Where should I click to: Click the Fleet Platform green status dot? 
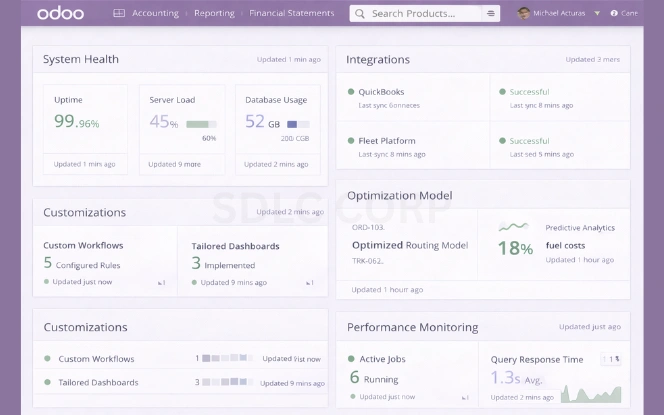coord(351,141)
